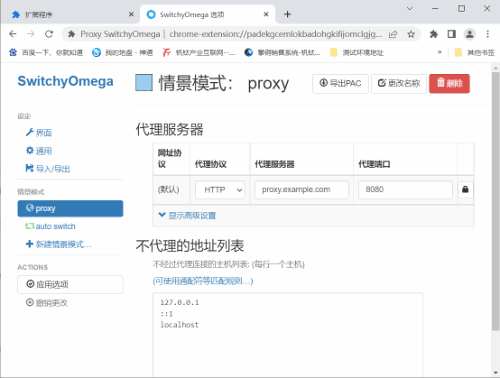This screenshot has height=378, width=500.
Task: Open 其他书签 folder
Action: [475, 53]
